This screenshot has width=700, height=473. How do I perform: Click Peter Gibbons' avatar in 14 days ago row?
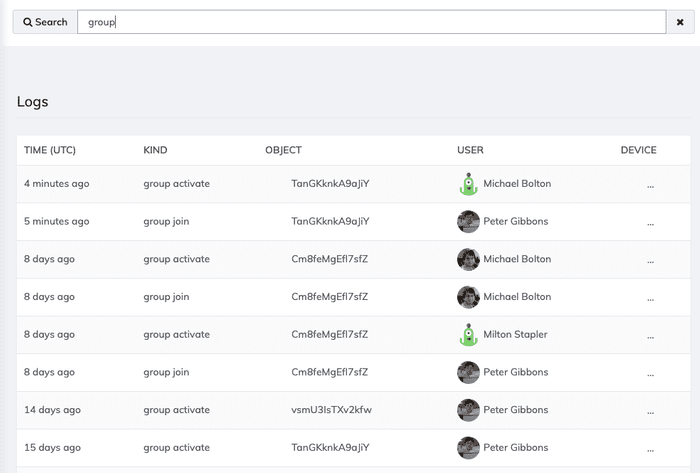pyautogui.click(x=468, y=410)
